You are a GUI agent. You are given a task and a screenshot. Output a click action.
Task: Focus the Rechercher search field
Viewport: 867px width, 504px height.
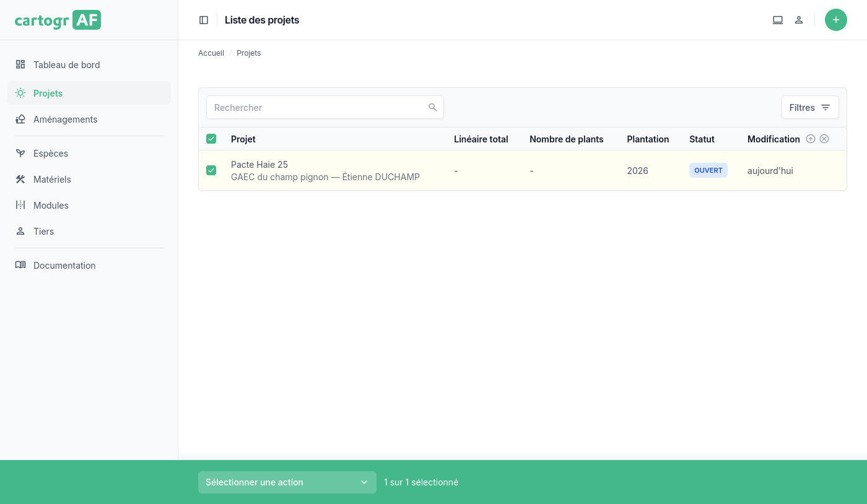(x=316, y=107)
